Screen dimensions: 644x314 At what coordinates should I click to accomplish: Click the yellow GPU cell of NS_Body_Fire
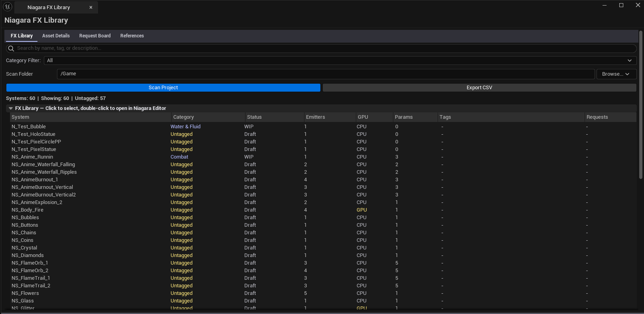[362, 210]
